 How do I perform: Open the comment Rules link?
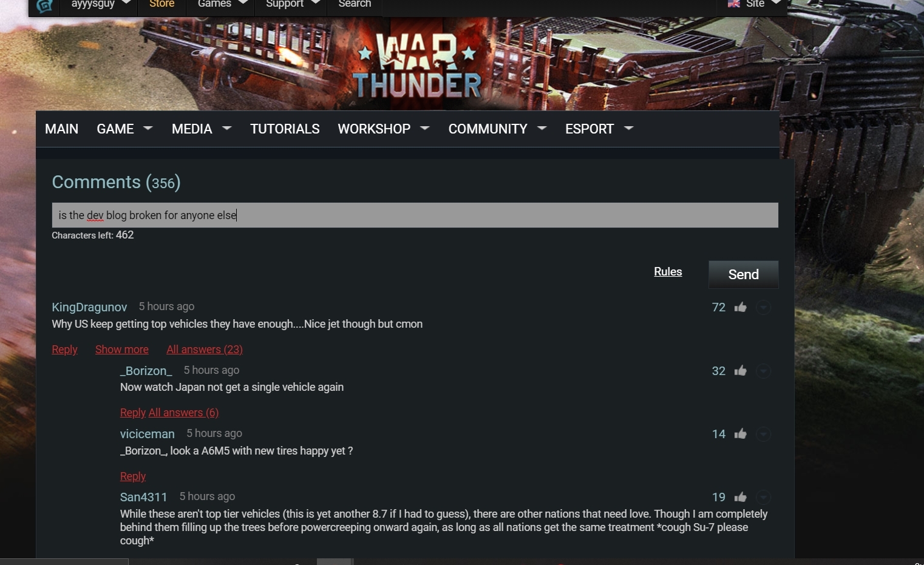point(668,272)
